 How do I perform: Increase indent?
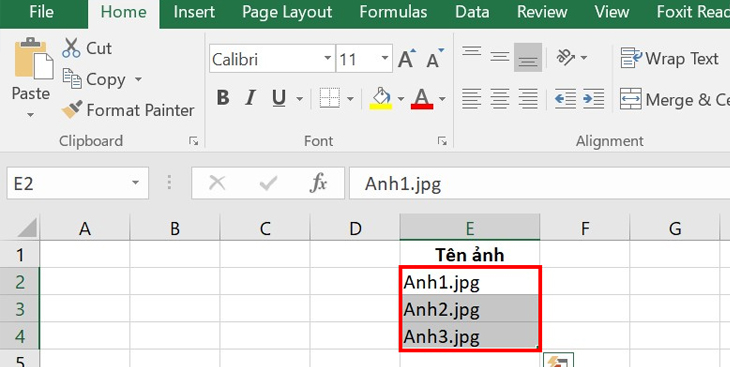click(x=594, y=99)
